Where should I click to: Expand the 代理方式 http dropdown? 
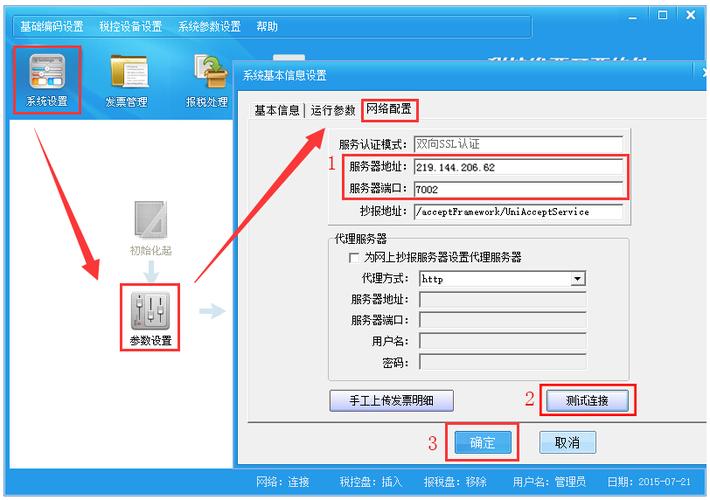[x=577, y=279]
